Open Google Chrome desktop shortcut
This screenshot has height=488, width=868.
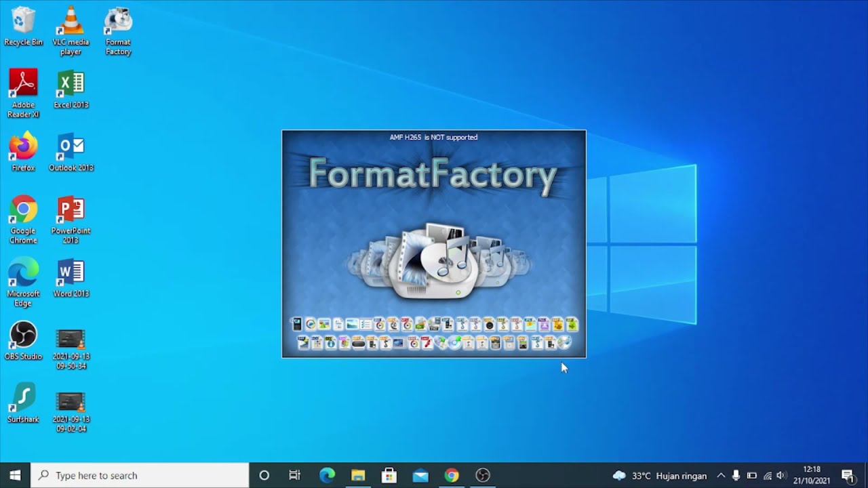(23, 220)
